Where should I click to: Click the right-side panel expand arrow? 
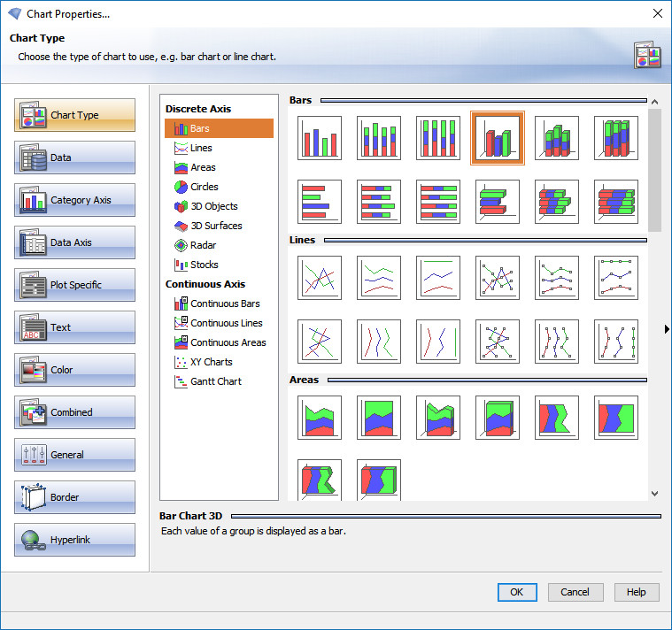[x=666, y=329]
